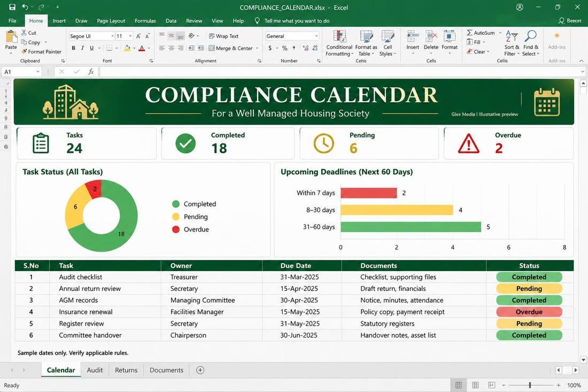588x392 pixels.
Task: Click the red font color button
Action: click(x=142, y=48)
